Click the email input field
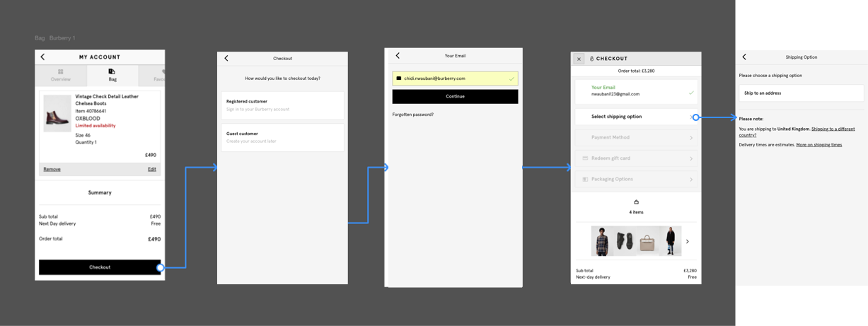 click(x=455, y=78)
